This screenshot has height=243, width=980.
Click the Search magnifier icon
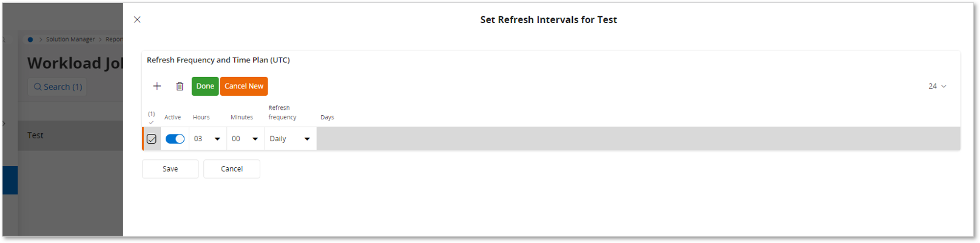[38, 87]
